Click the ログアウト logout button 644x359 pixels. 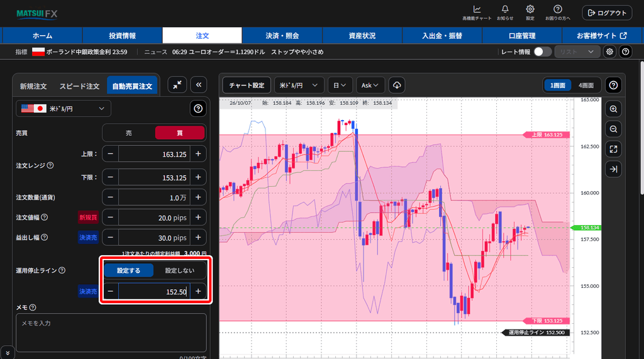point(607,13)
